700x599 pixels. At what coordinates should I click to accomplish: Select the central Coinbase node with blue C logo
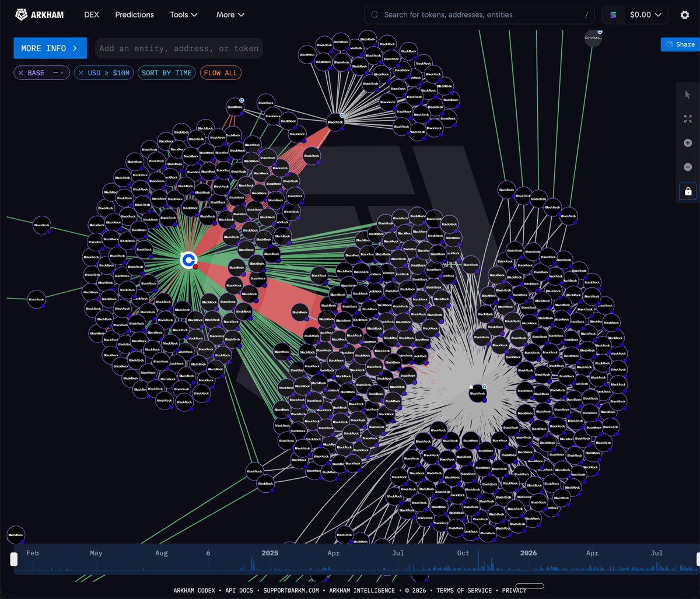[x=188, y=260]
